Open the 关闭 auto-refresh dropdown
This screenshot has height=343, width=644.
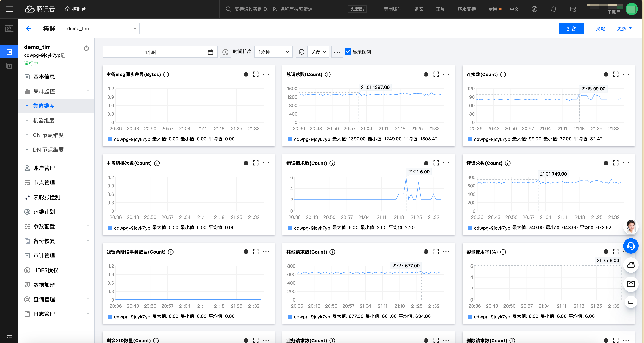[x=318, y=52]
